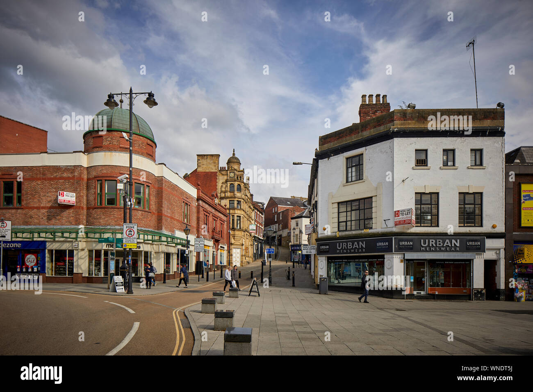533x392 pixels.
Task: Click the TO LET sign on the red brick building
Action: (x=66, y=198)
